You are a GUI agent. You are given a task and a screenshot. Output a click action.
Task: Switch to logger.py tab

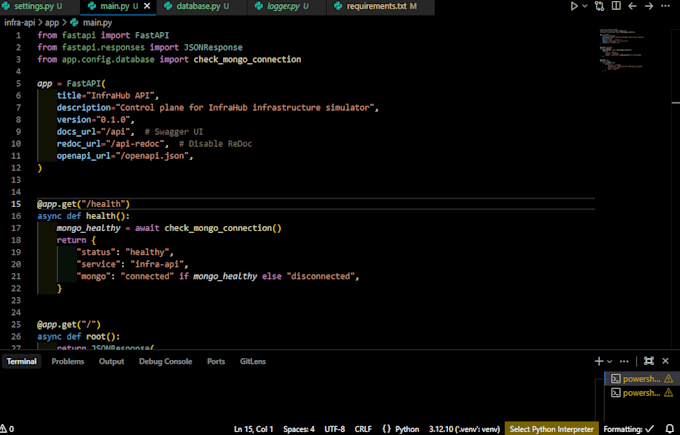[288, 6]
